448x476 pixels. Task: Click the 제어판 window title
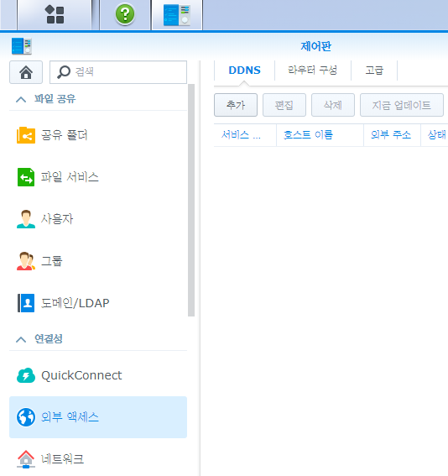[x=315, y=46]
